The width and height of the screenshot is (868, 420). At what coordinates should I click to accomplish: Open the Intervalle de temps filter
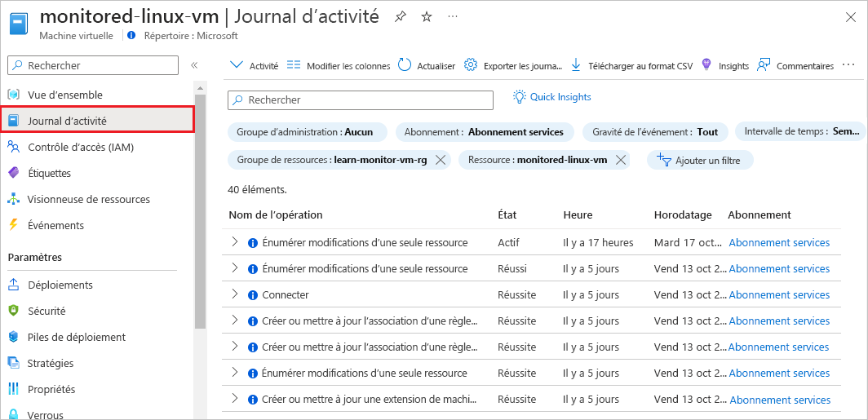pyautogui.click(x=801, y=131)
